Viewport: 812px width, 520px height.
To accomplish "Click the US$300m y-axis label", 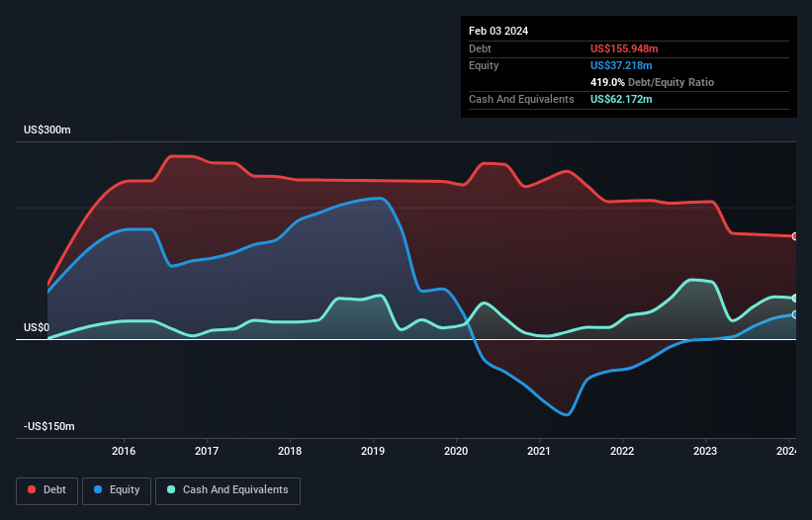I will tap(47, 130).
